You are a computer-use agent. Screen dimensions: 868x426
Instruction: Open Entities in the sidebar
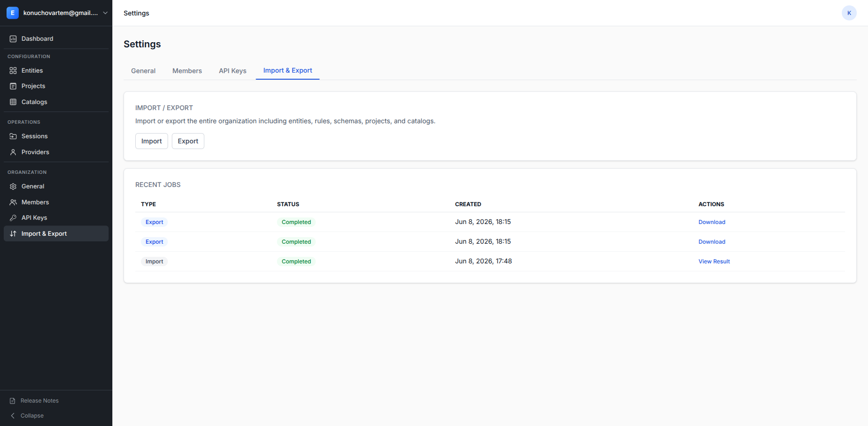tap(56, 71)
